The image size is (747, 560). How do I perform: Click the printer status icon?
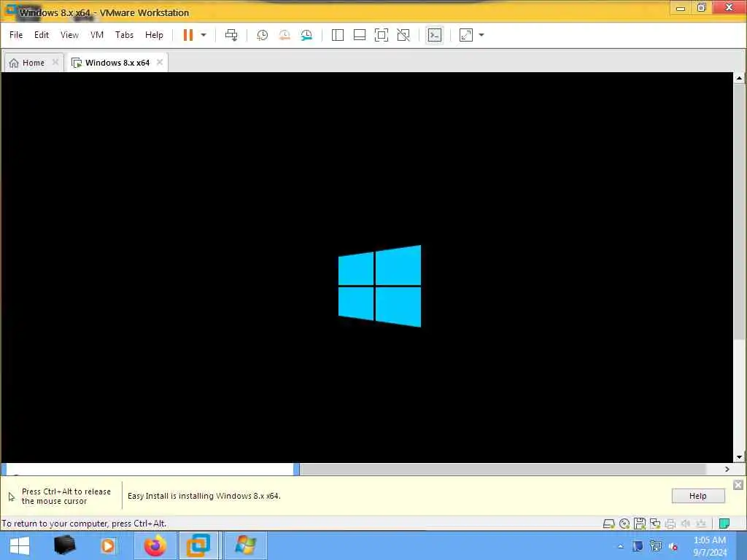coord(670,524)
